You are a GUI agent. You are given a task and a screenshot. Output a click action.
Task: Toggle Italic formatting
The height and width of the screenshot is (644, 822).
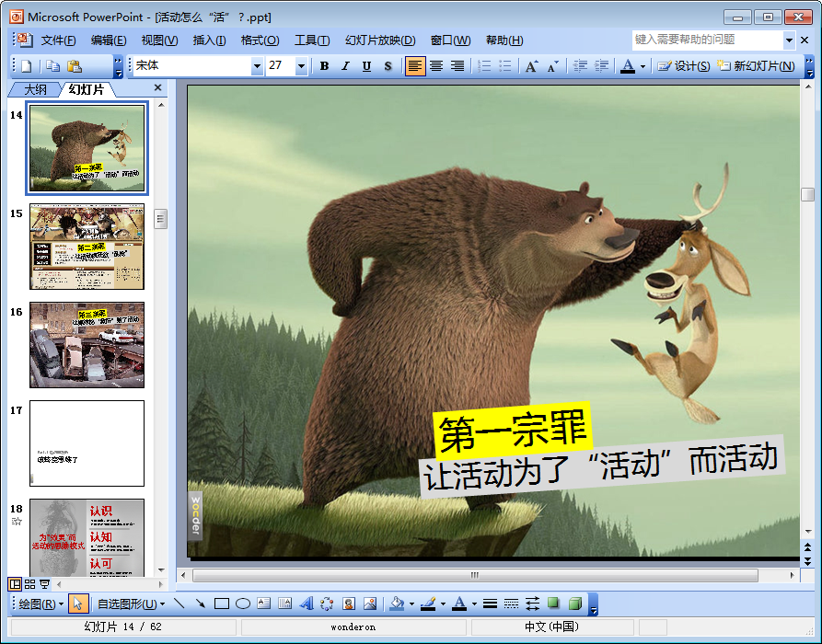point(345,66)
